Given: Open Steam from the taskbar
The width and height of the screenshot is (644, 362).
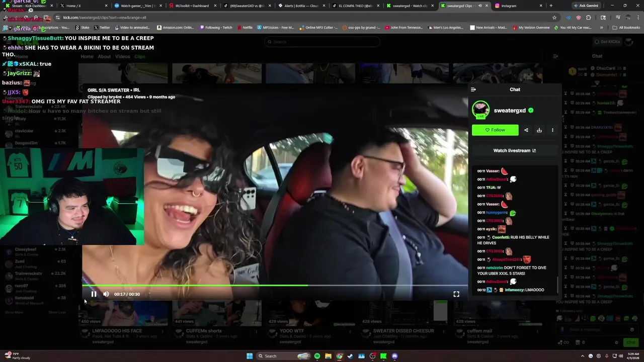Looking at the screenshot, I should click(x=350, y=356).
